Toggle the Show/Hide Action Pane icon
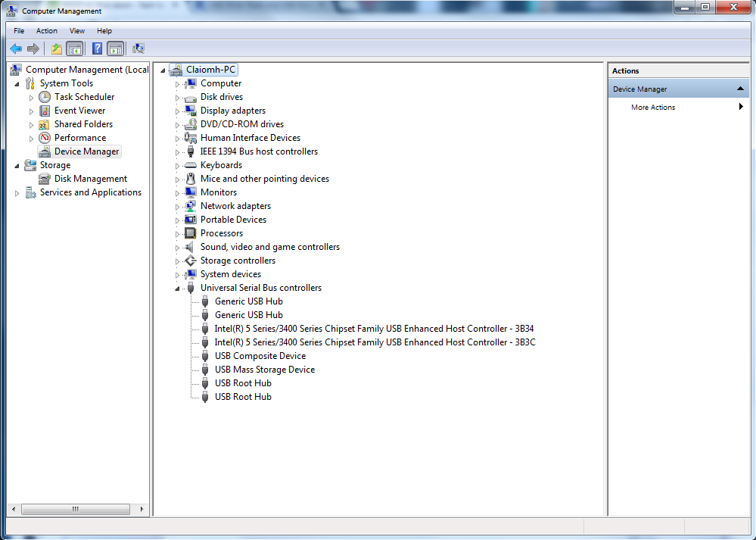 pos(116,48)
